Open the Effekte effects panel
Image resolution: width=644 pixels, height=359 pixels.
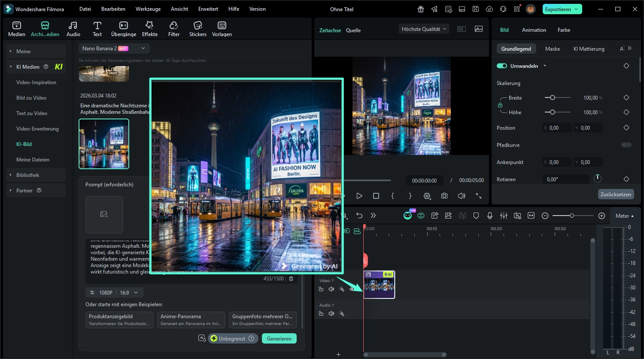150,29
